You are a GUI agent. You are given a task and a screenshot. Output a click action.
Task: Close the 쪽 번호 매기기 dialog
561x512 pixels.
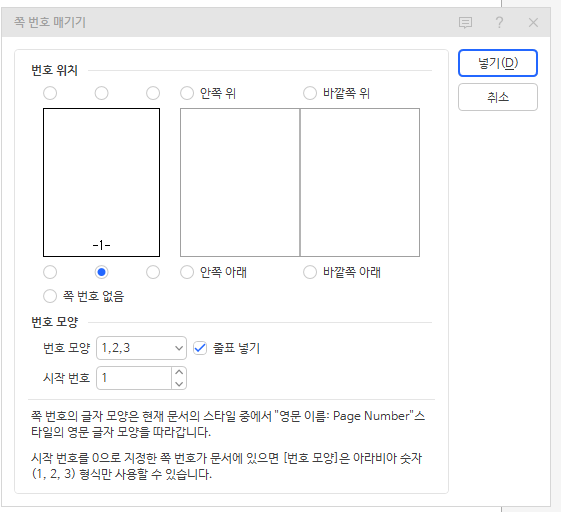pyautogui.click(x=533, y=23)
